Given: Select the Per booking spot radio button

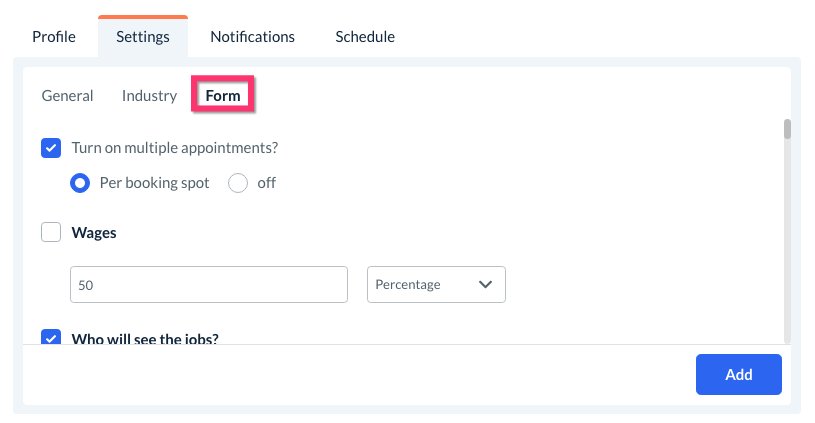Looking at the screenshot, I should tap(80, 183).
